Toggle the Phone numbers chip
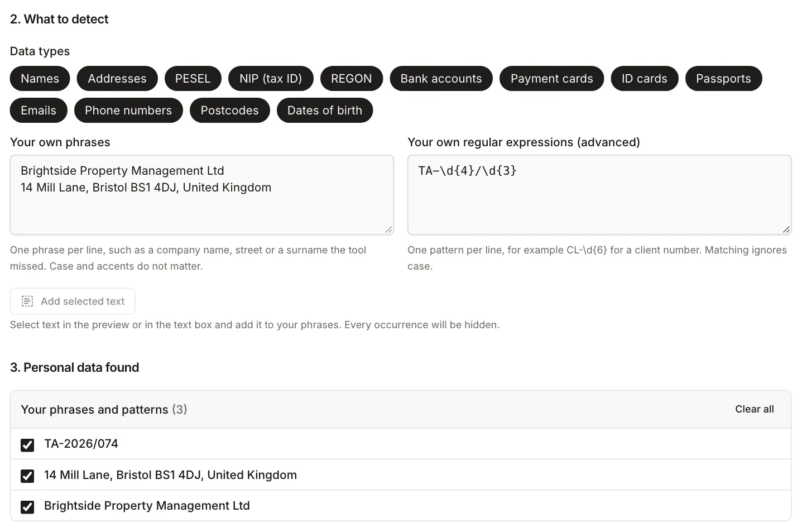 pyautogui.click(x=128, y=111)
